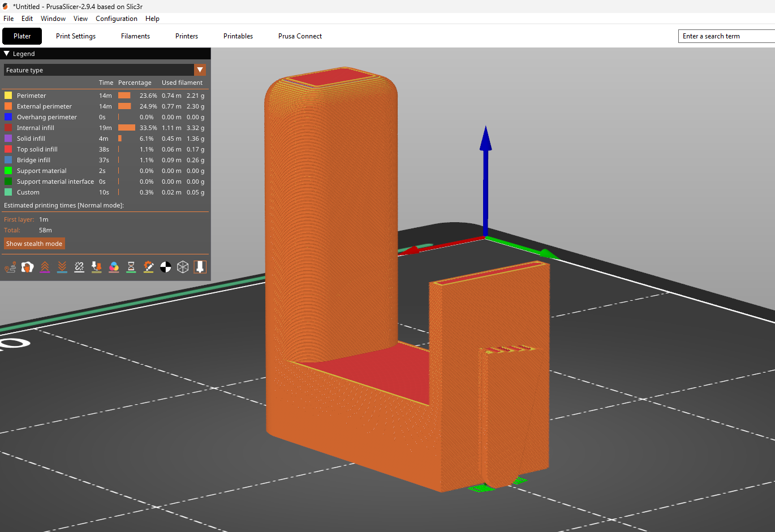
Task: Toggle Overhang perimeter feature visibility
Action: click(105, 117)
